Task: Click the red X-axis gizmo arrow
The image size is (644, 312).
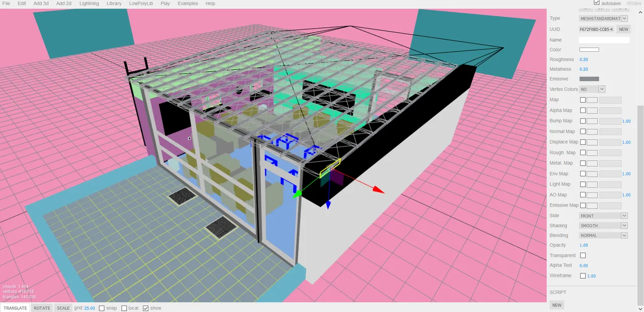Action: coord(378,190)
